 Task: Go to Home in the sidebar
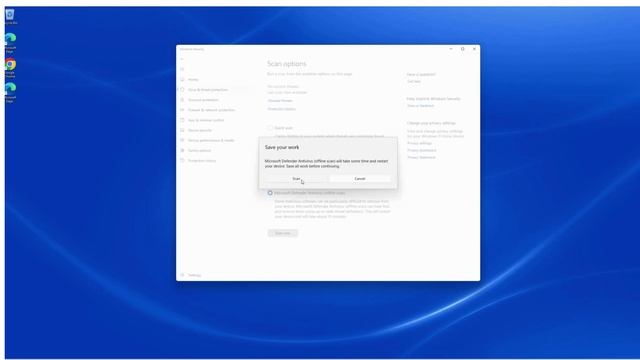[x=193, y=80]
